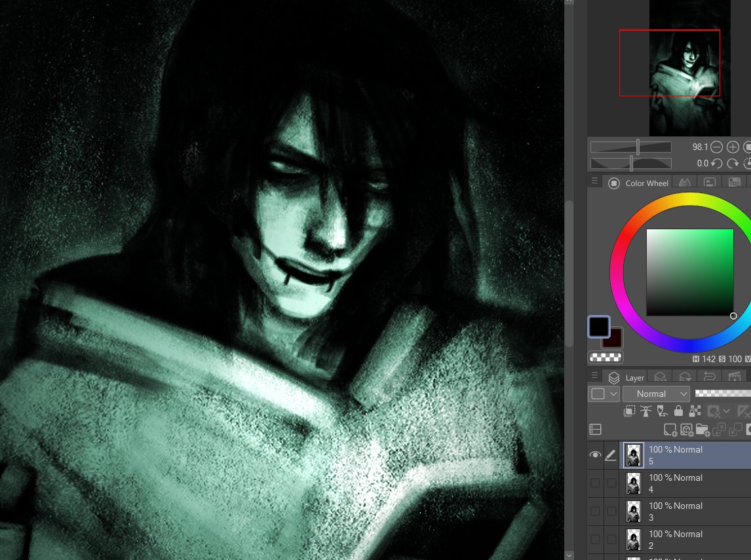Screen dimensions: 751x560
Task: Toggle Lock Layer padlock
Action: [x=678, y=411]
